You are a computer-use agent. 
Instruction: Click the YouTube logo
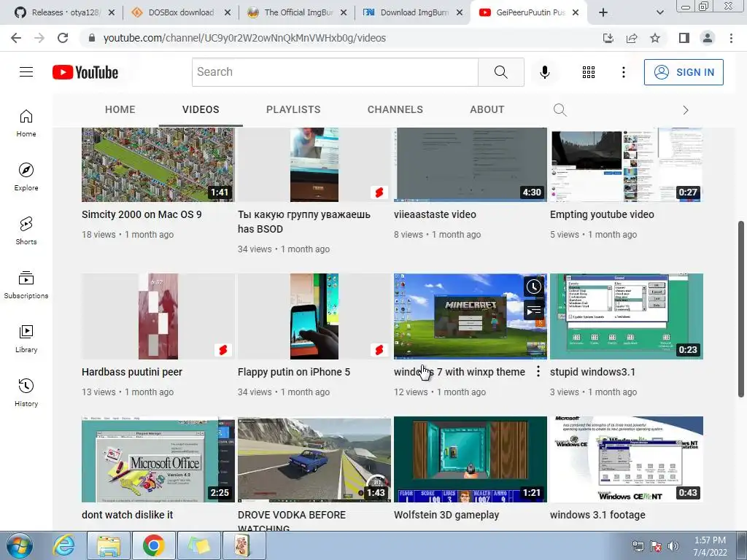85,72
